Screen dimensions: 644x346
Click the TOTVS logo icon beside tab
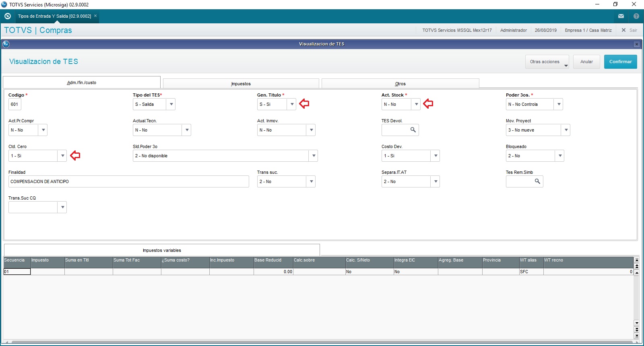click(x=7, y=16)
